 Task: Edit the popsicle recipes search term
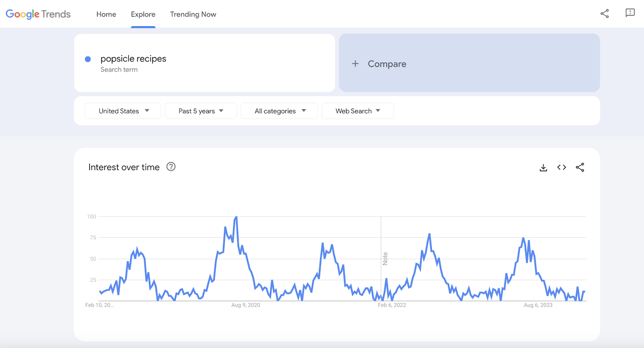coord(133,59)
